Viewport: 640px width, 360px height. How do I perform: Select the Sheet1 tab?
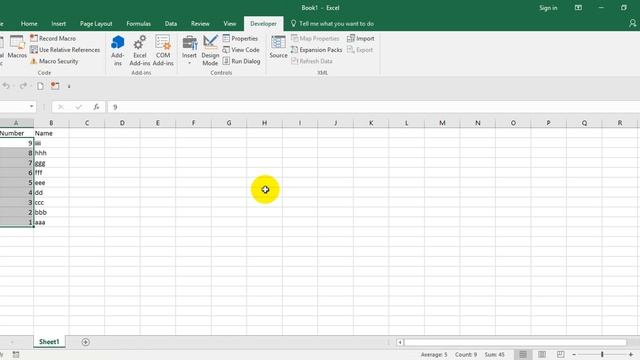49,342
